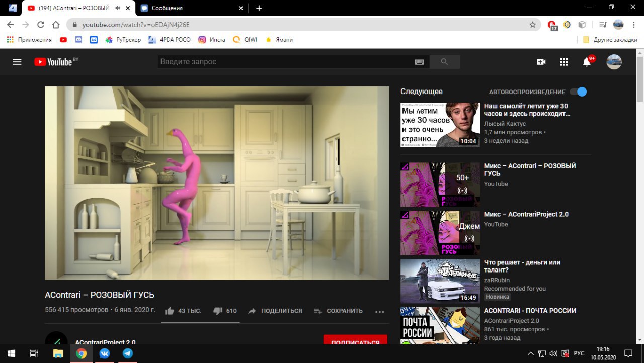
Task: Open the Other bookmarks folder
Action: 610,40
